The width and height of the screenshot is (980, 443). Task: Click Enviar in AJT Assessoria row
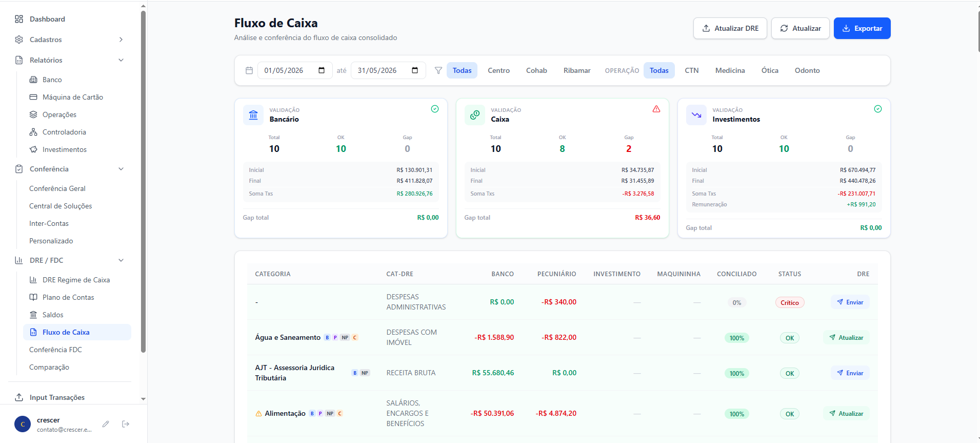tap(850, 373)
